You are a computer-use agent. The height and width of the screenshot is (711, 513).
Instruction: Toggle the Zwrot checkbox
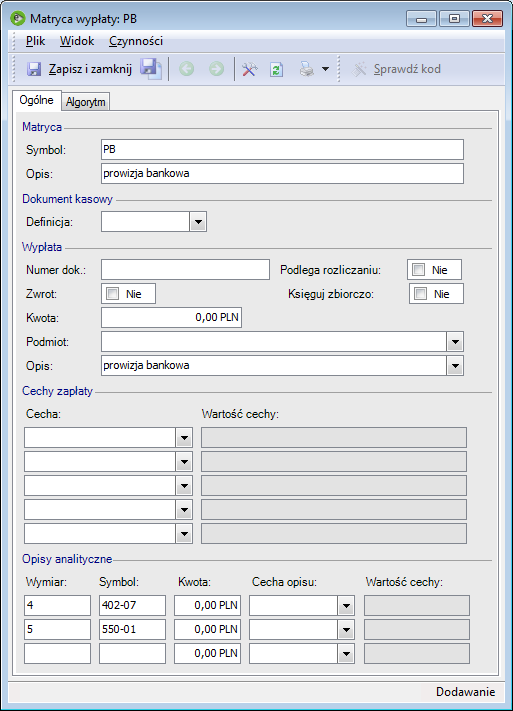point(112,294)
